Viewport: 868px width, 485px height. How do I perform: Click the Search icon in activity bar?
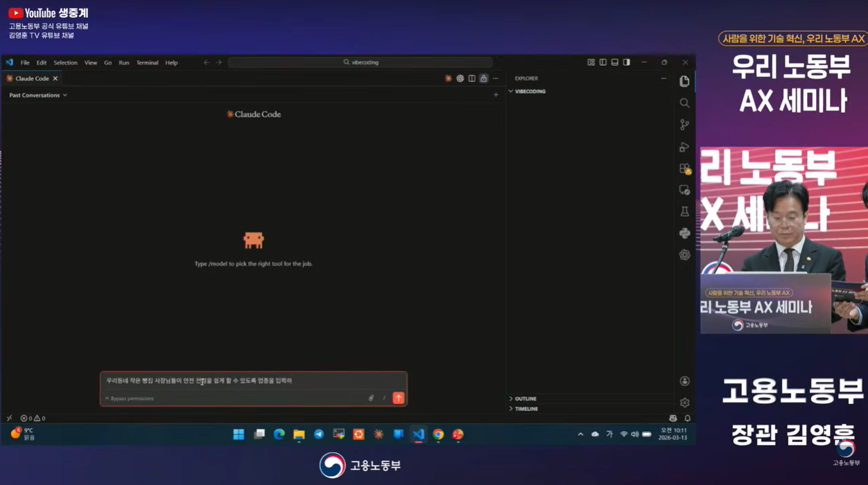pyautogui.click(x=684, y=103)
